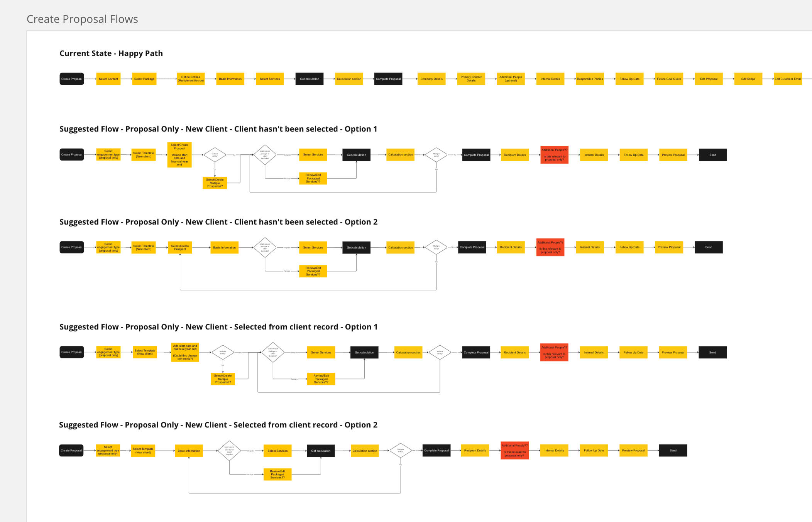Click the Send node in the bottom-most flow
This screenshot has width=812, height=522.
[673, 450]
